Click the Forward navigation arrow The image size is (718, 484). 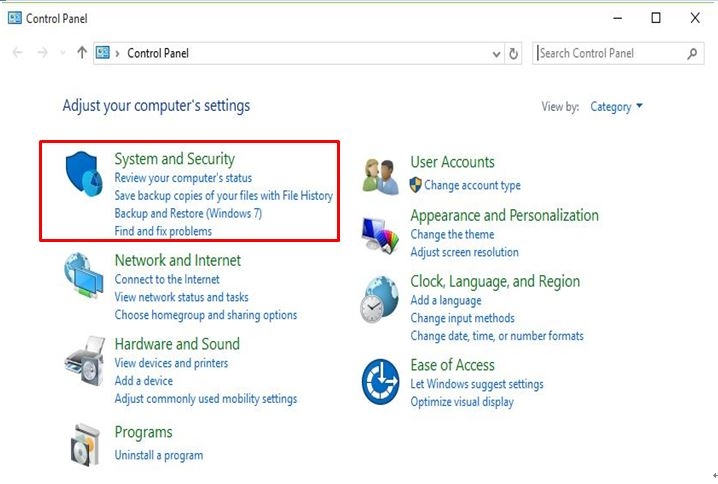pyautogui.click(x=42, y=53)
